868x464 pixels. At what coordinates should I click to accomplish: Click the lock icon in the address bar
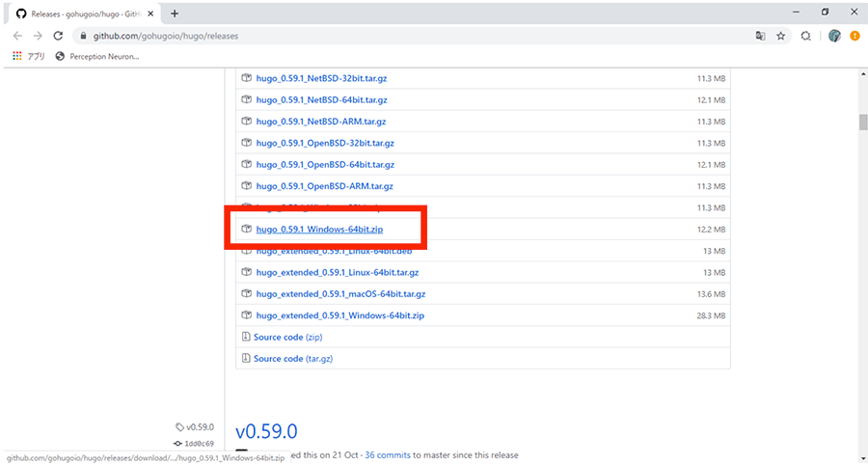tap(84, 36)
